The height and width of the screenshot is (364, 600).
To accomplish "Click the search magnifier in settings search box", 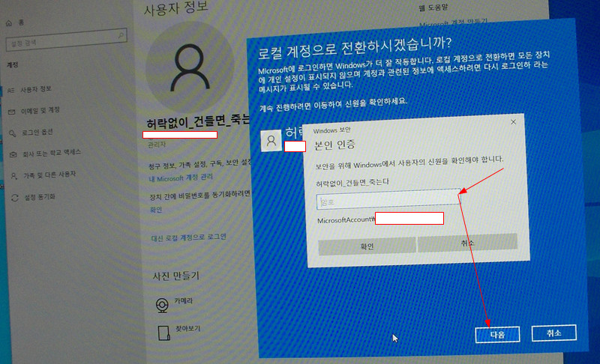I will pos(121,35).
